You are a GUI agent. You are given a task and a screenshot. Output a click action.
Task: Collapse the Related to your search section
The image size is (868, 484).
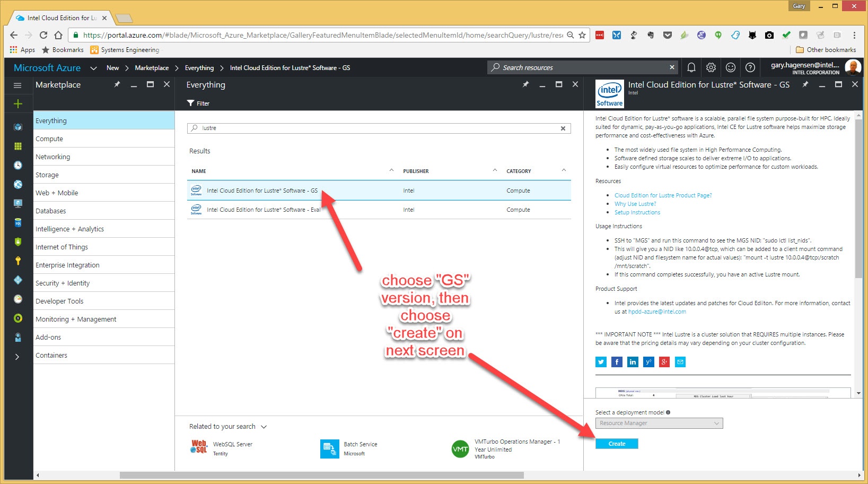point(264,427)
